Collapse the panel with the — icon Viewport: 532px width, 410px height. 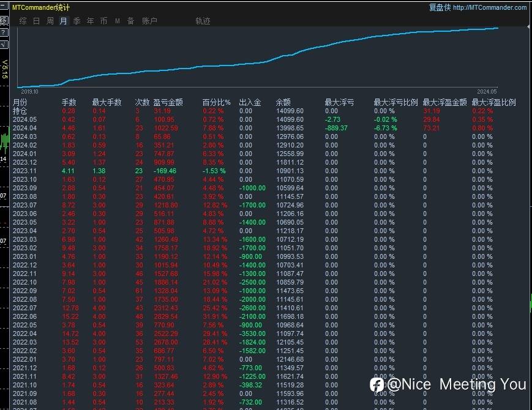click(x=4, y=6)
